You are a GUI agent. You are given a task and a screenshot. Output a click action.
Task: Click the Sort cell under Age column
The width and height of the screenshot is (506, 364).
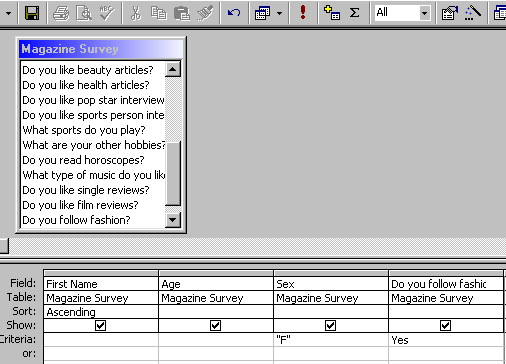216,312
